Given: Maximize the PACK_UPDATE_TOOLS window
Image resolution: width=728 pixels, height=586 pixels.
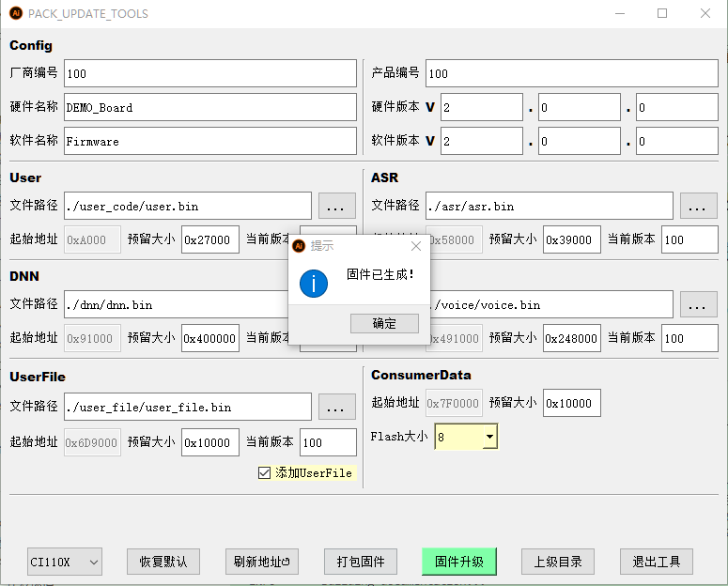Looking at the screenshot, I should [662, 13].
